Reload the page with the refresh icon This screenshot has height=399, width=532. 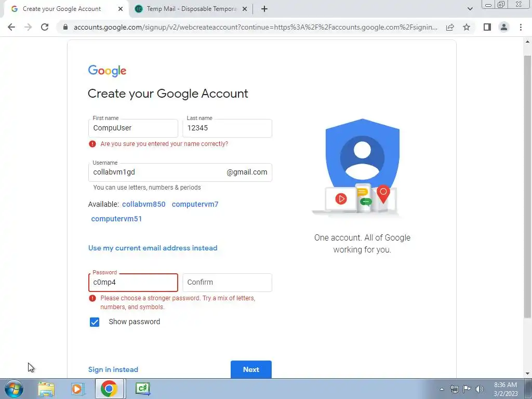coord(45,27)
